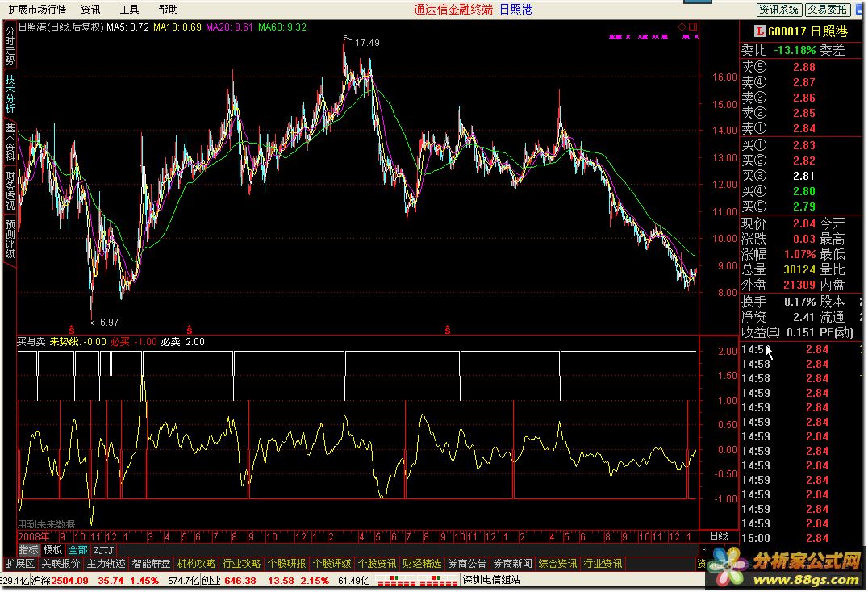This screenshot has height=592, width=868.
Task: Open the 行业攻略 bottom tab
Action: pos(241,564)
